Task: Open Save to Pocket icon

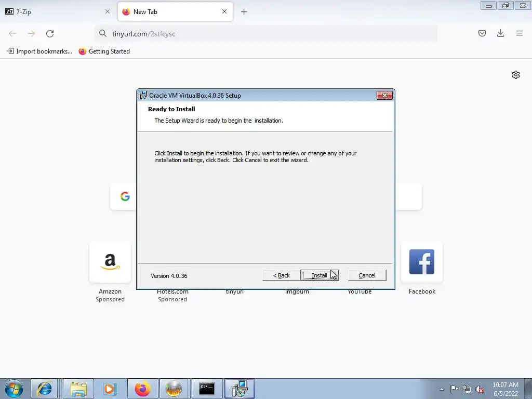Action: [482, 33]
